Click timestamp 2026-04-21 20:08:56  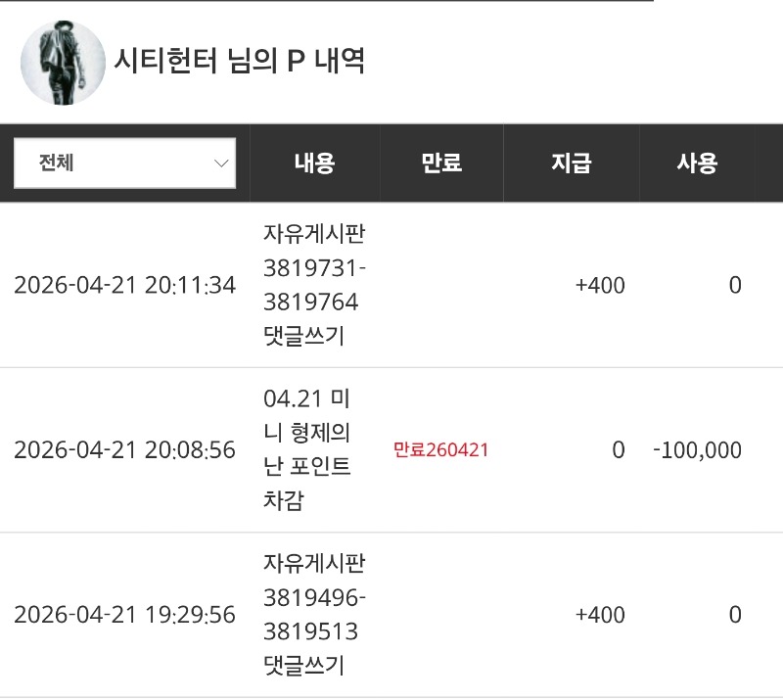124,450
